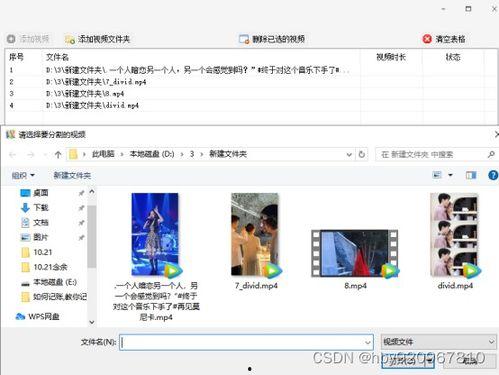Click the navigation pane scrollbar thumb
This screenshot has height=375, width=499.
92,236
